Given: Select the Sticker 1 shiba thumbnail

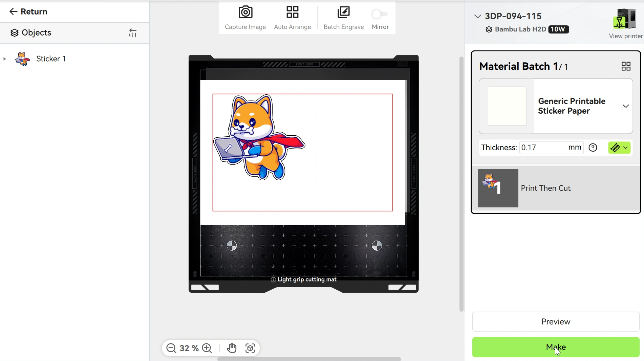Looking at the screenshot, I should 23,59.
